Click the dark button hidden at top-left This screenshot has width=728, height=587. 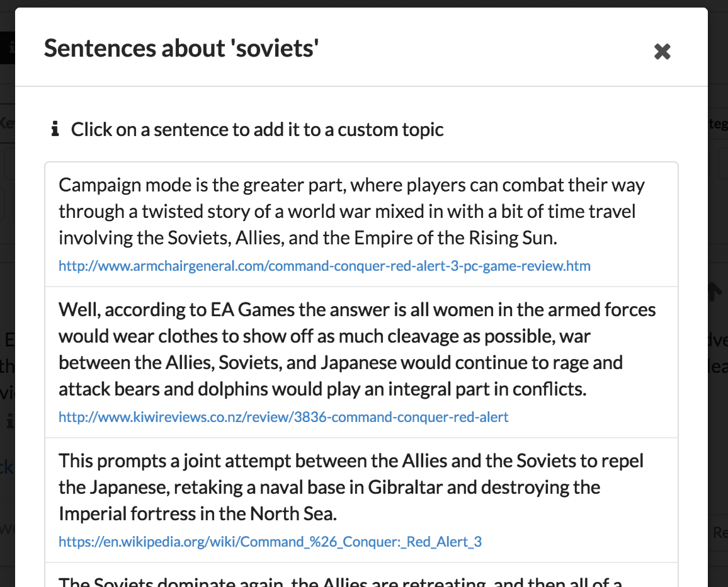coord(7,47)
